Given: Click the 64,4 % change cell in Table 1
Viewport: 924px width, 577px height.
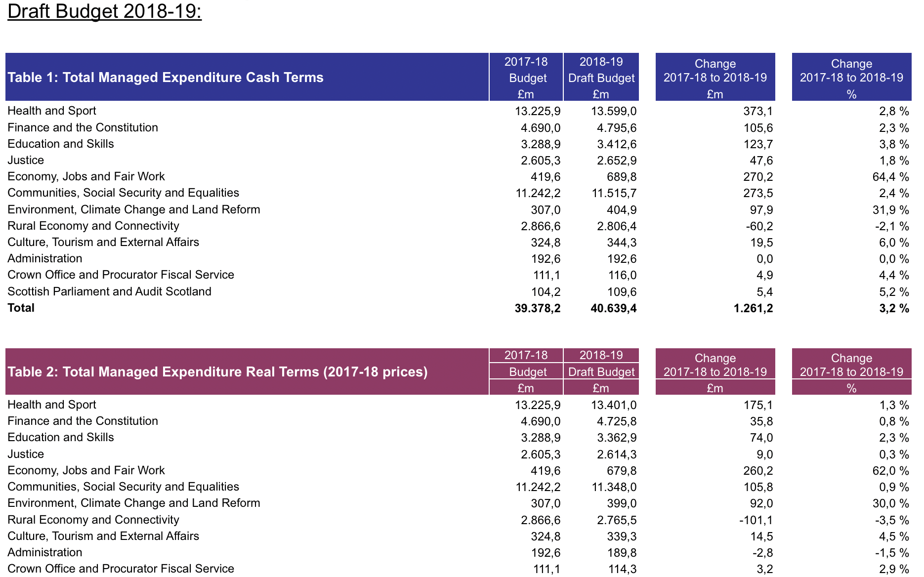Looking at the screenshot, I should click(x=890, y=177).
